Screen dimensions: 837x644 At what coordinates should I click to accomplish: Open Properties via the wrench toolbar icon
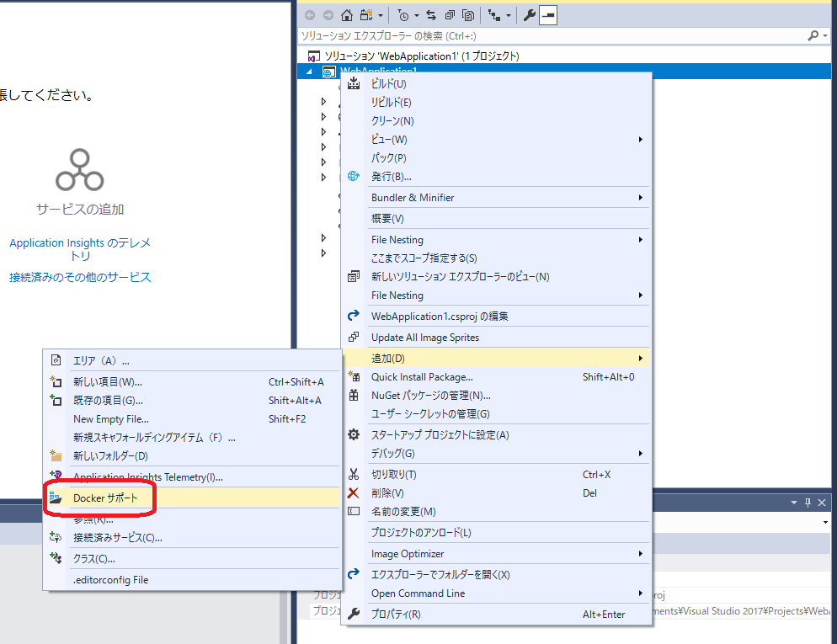(x=530, y=15)
